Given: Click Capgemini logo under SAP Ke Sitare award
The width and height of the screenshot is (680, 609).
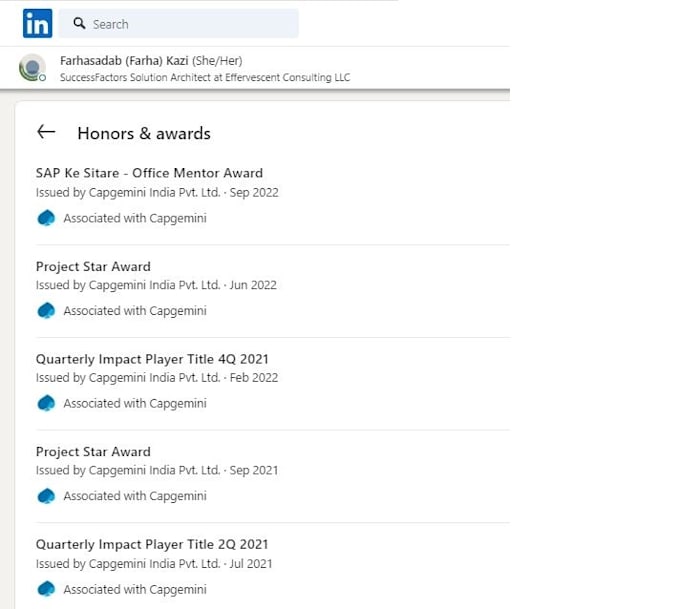Looking at the screenshot, I should point(46,218).
